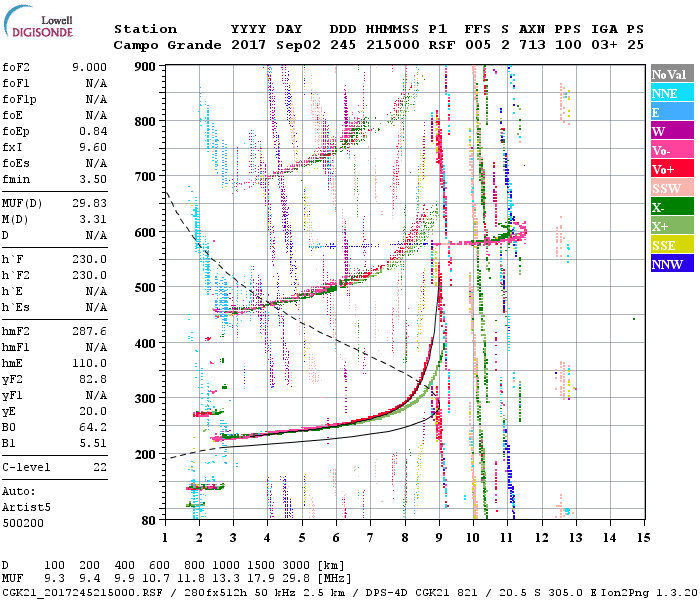Click the h`F value 230.0
The height and width of the screenshot is (600, 700).
click(89, 259)
